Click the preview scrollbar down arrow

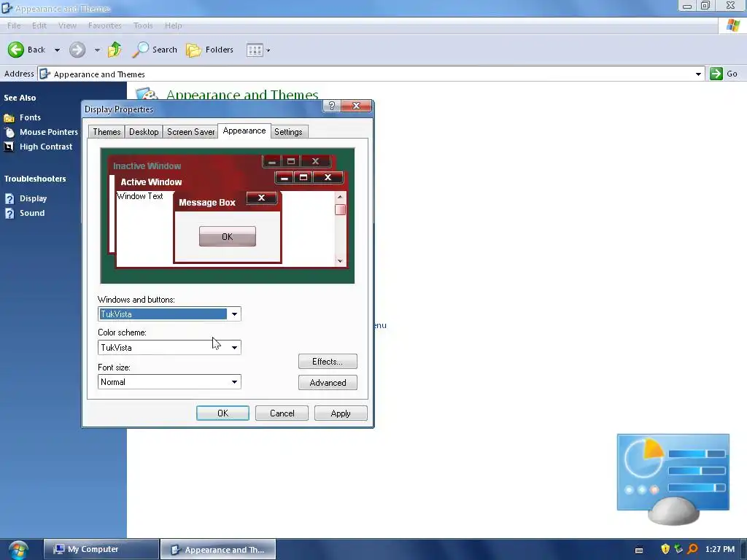[x=340, y=260]
